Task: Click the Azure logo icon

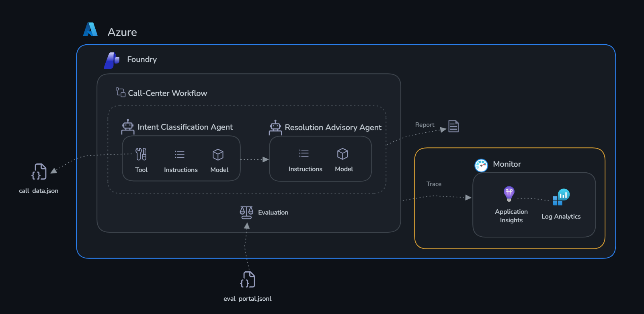Action: tap(90, 29)
